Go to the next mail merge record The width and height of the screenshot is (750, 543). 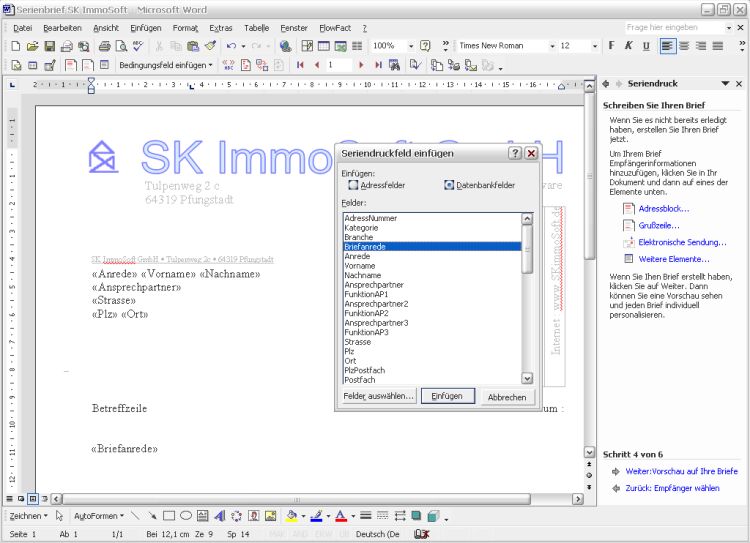[x=363, y=65]
